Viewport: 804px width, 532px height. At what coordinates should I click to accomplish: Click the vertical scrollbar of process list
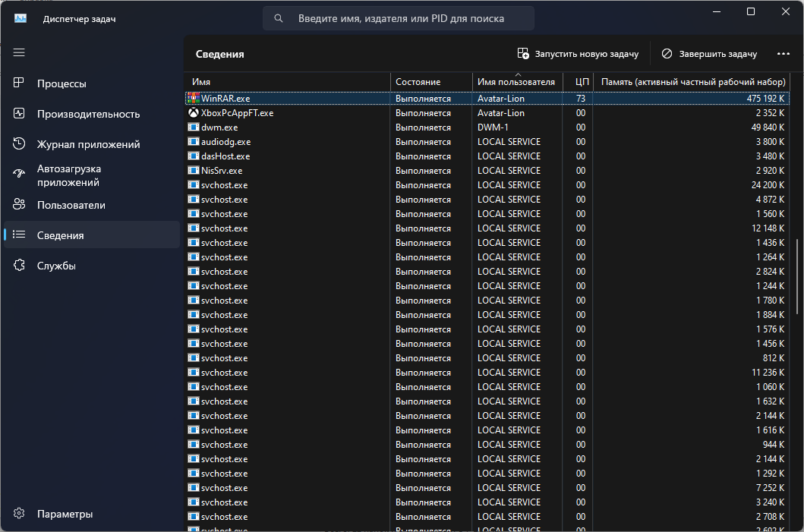click(797, 277)
